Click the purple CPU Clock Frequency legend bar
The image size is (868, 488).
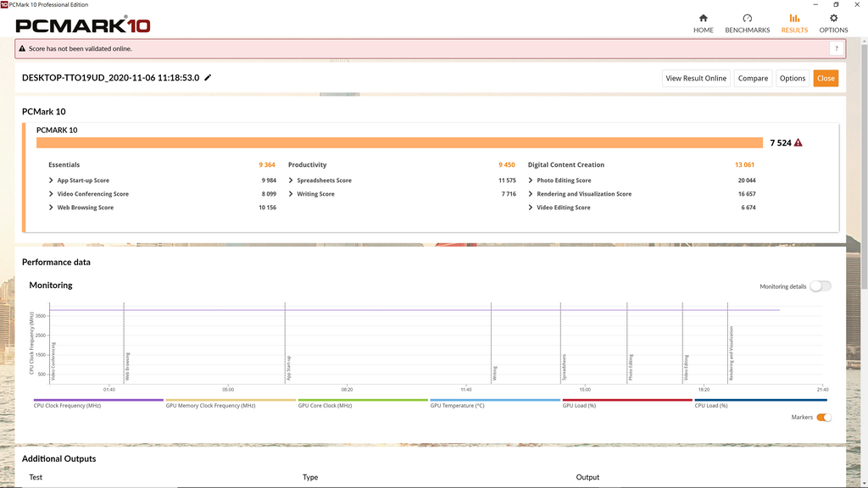click(98, 400)
